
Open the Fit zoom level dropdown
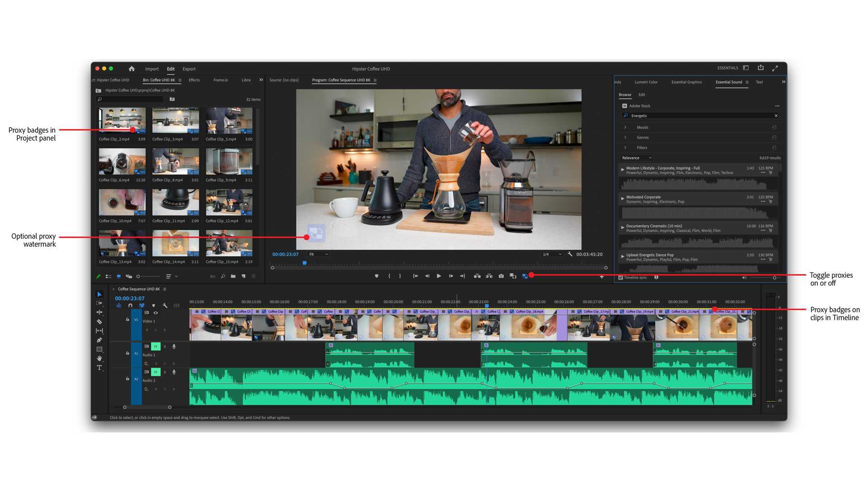point(319,254)
